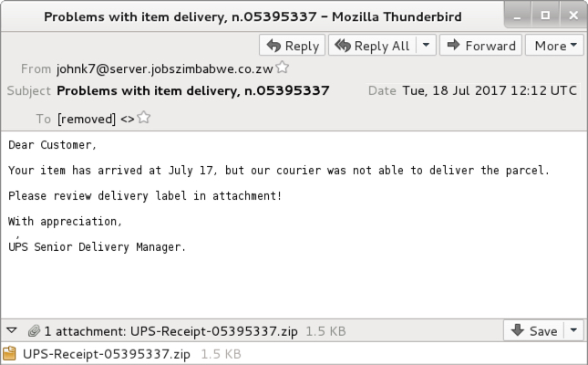
Task: Forward this email message
Action: [x=480, y=46]
